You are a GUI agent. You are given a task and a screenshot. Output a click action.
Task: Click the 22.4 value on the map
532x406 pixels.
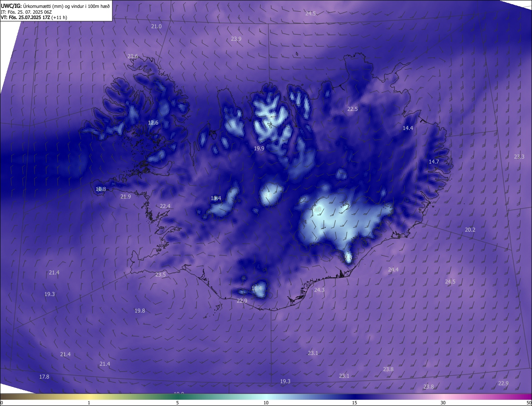coord(165,206)
